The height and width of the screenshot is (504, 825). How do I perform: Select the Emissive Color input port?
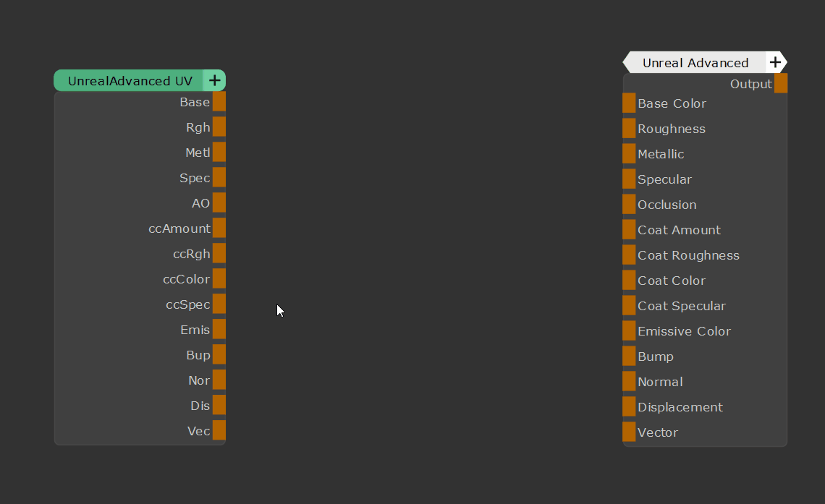(x=629, y=330)
